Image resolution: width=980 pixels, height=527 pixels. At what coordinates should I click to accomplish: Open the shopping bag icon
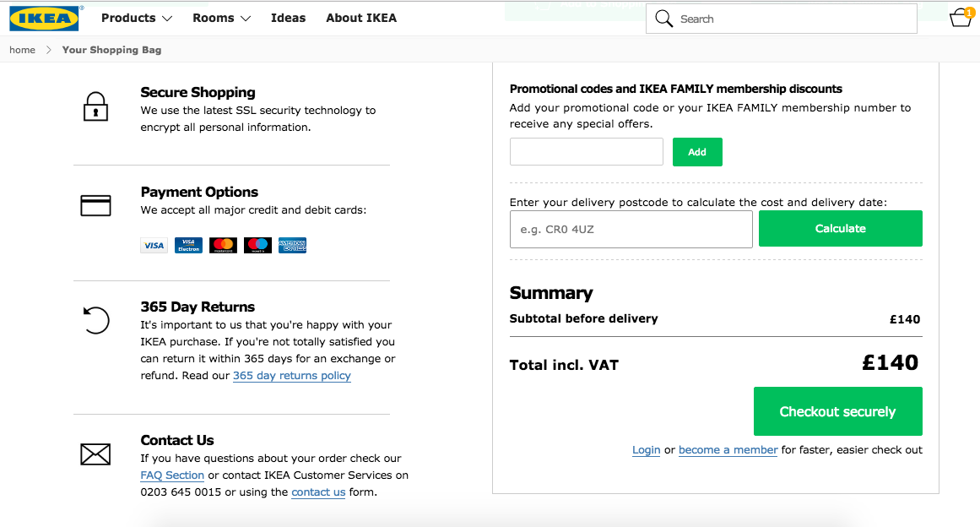(961, 18)
